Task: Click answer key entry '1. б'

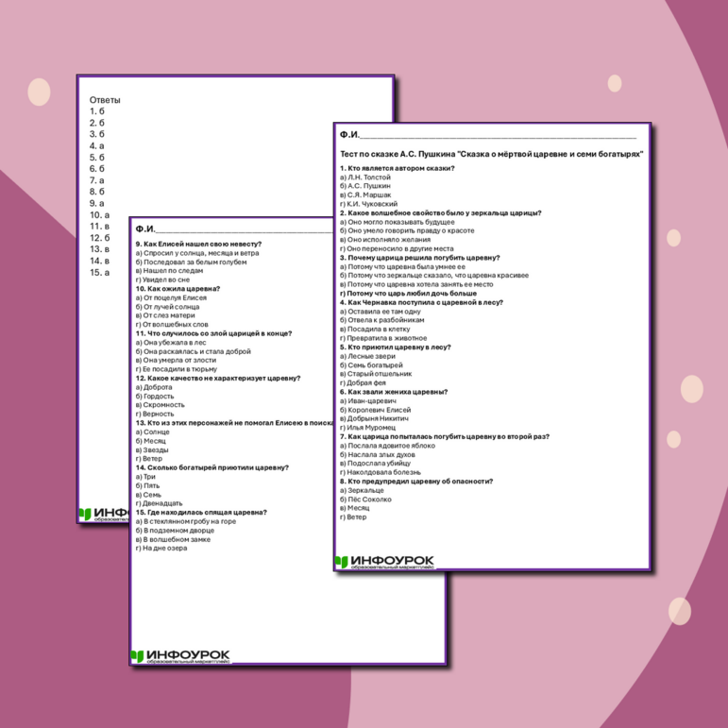Action: pyautogui.click(x=97, y=111)
